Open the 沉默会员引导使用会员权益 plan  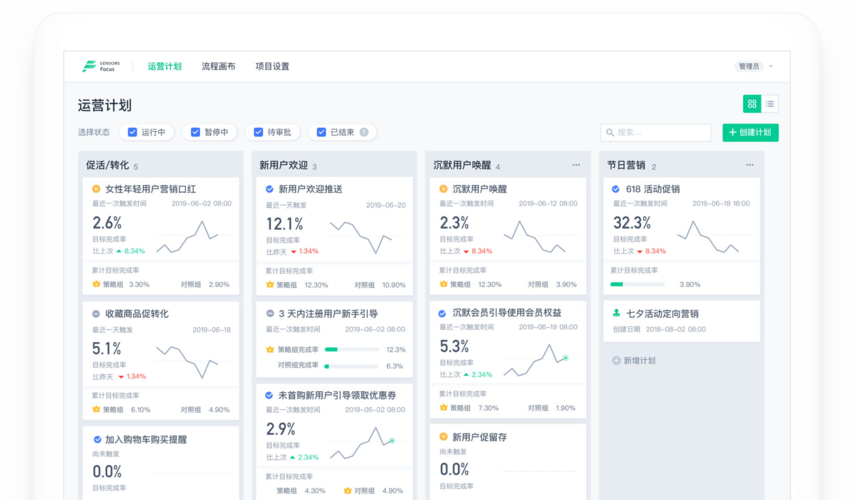[x=507, y=313]
